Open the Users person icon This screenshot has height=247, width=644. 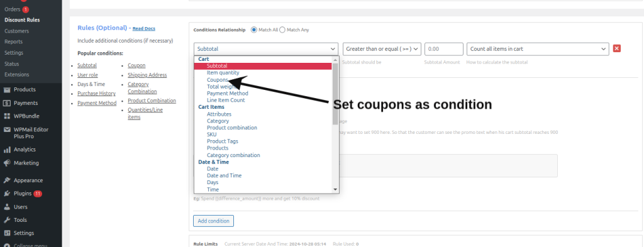click(x=6, y=207)
